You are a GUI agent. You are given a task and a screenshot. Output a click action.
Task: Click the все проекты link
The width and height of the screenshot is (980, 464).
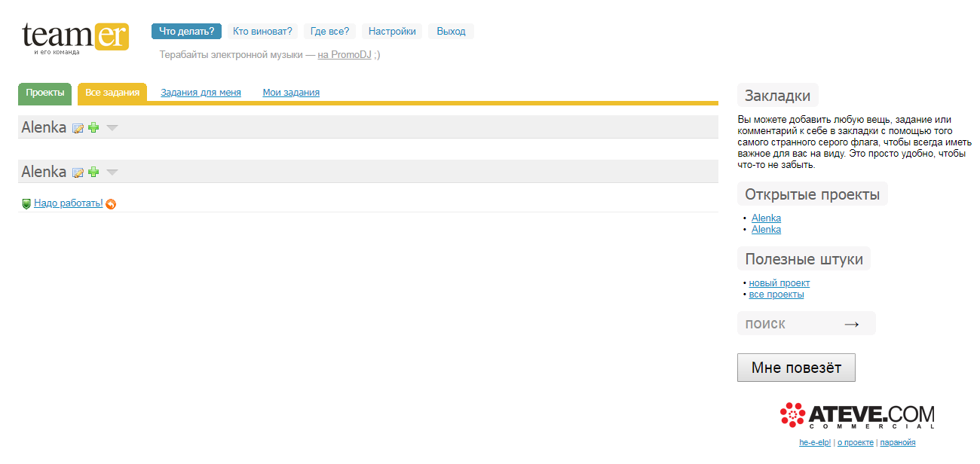pyautogui.click(x=776, y=295)
